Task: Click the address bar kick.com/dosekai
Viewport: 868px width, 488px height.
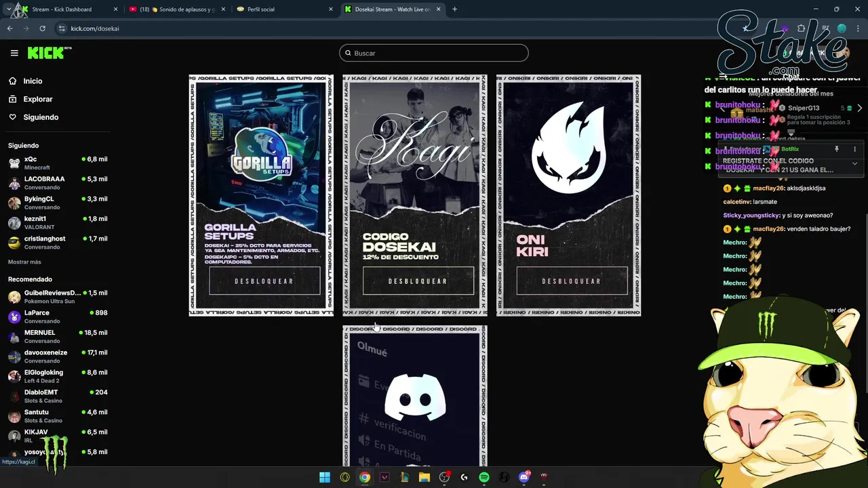Action: 95,28
